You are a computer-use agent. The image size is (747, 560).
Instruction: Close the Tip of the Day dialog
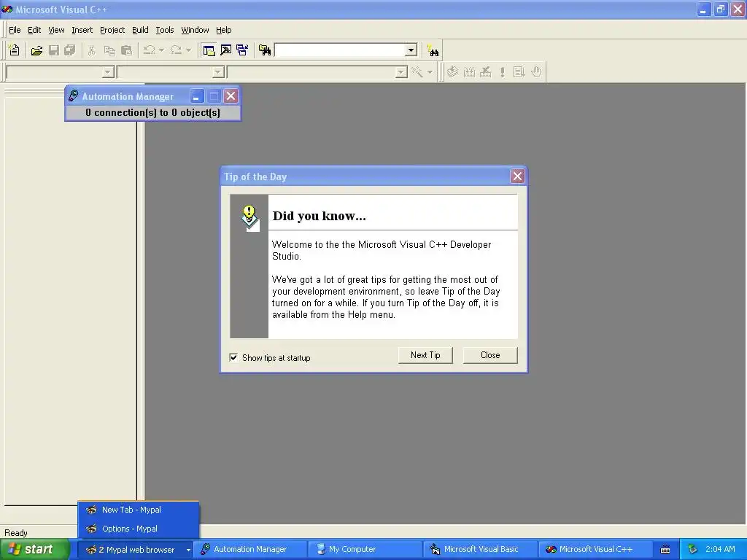[517, 176]
